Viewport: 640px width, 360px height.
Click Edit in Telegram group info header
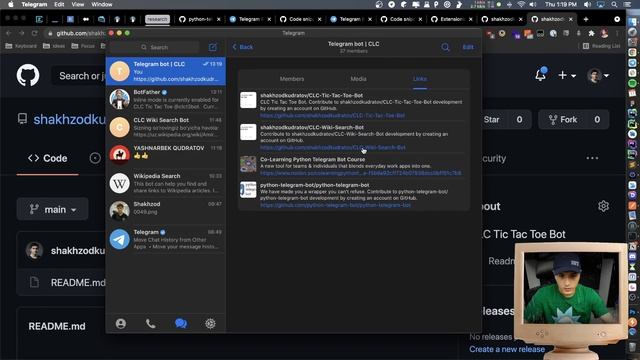click(x=468, y=47)
